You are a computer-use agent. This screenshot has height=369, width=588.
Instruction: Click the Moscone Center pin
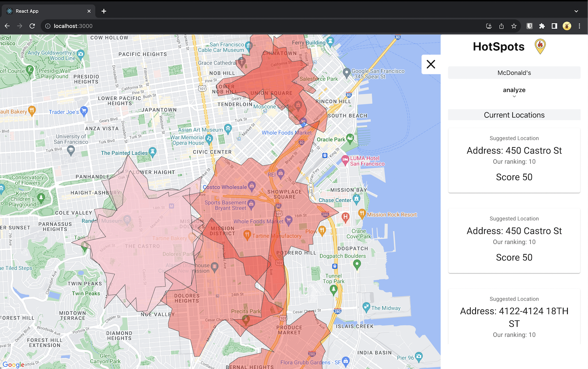click(298, 105)
